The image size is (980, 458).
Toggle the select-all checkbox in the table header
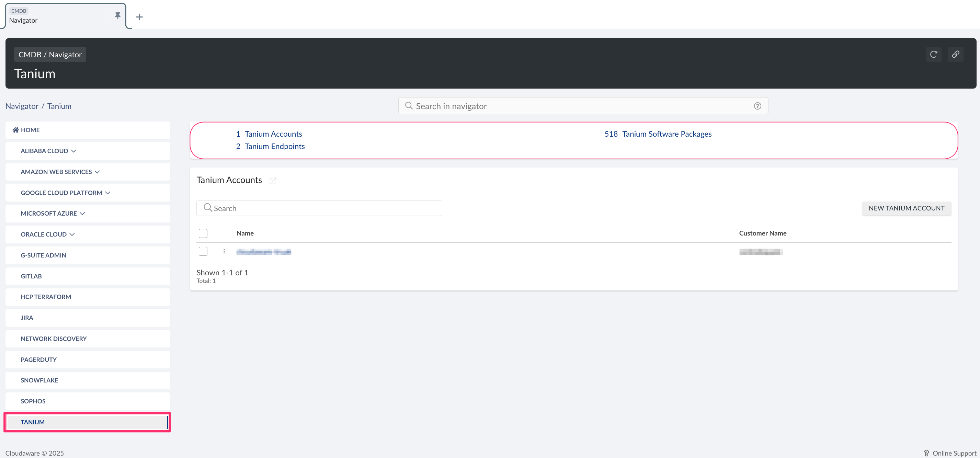click(203, 233)
